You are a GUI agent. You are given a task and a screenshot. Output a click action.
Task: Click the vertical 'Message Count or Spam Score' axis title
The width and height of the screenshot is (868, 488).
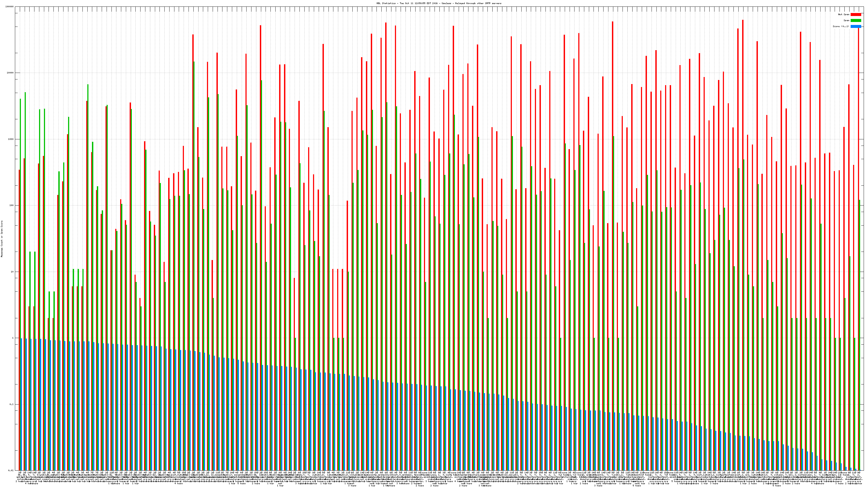click(2, 239)
